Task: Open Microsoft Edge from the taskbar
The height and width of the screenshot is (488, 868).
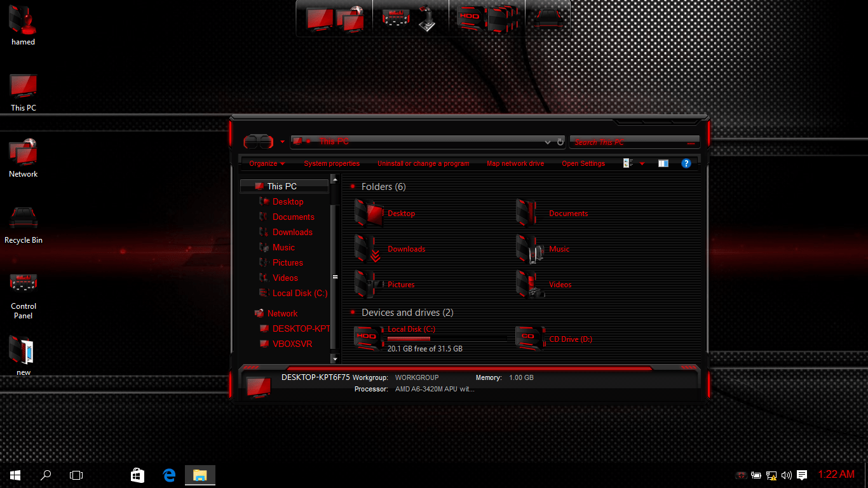Action: [168, 475]
